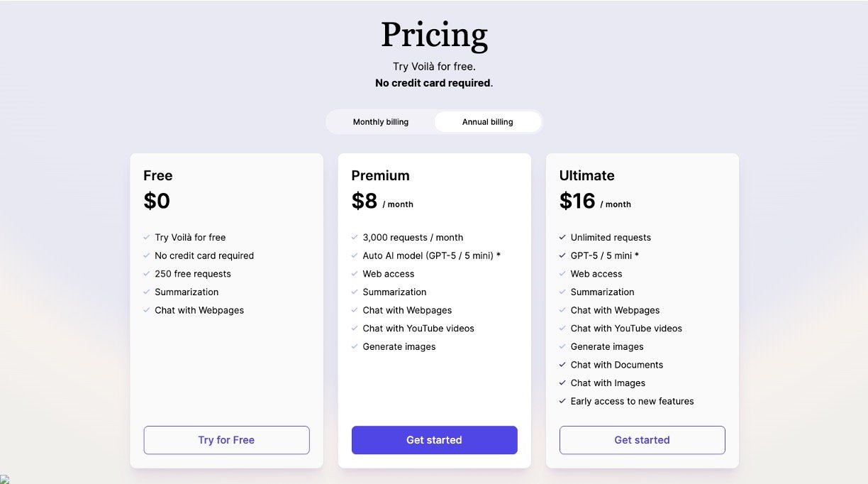Viewport: 868px width, 484px height.
Task: Click the Pricing page heading
Action: pyautogui.click(x=434, y=35)
